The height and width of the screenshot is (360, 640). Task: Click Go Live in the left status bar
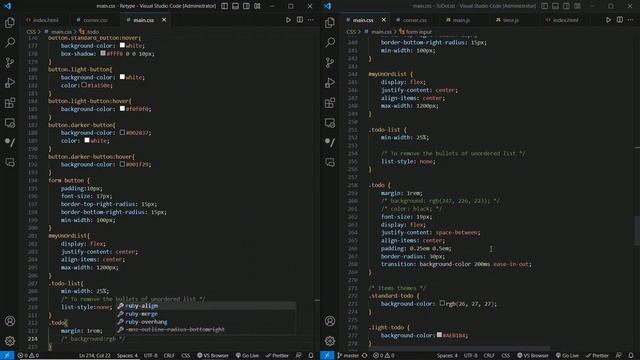[247, 356]
